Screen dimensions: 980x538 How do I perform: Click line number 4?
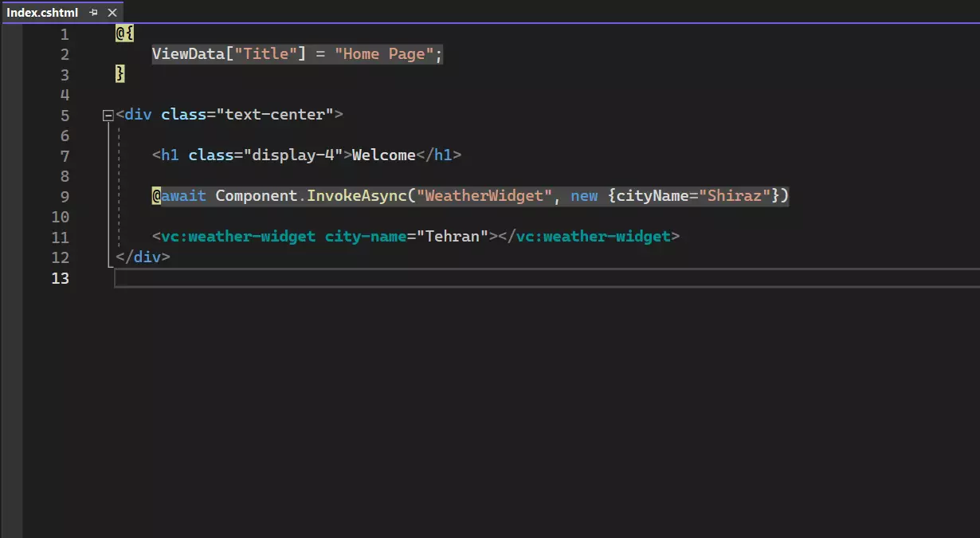65,95
